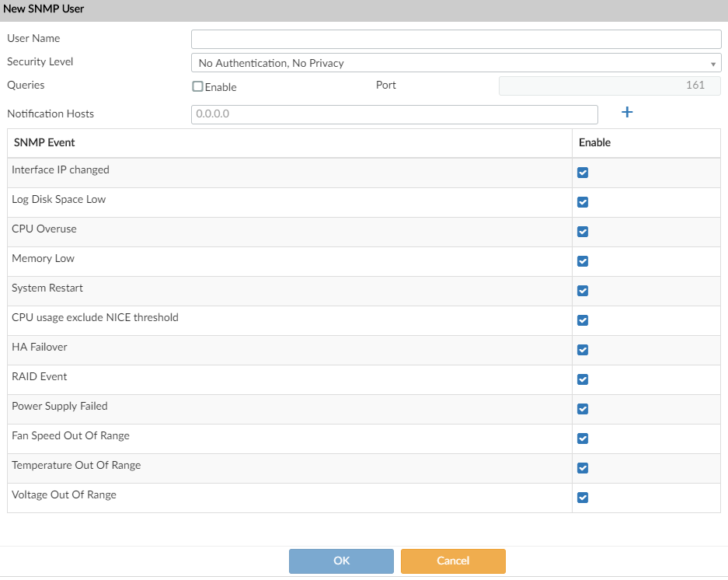Toggle CPU usage exclude NICE threshold checkbox
Screen dimensions: 728x580
pos(583,320)
